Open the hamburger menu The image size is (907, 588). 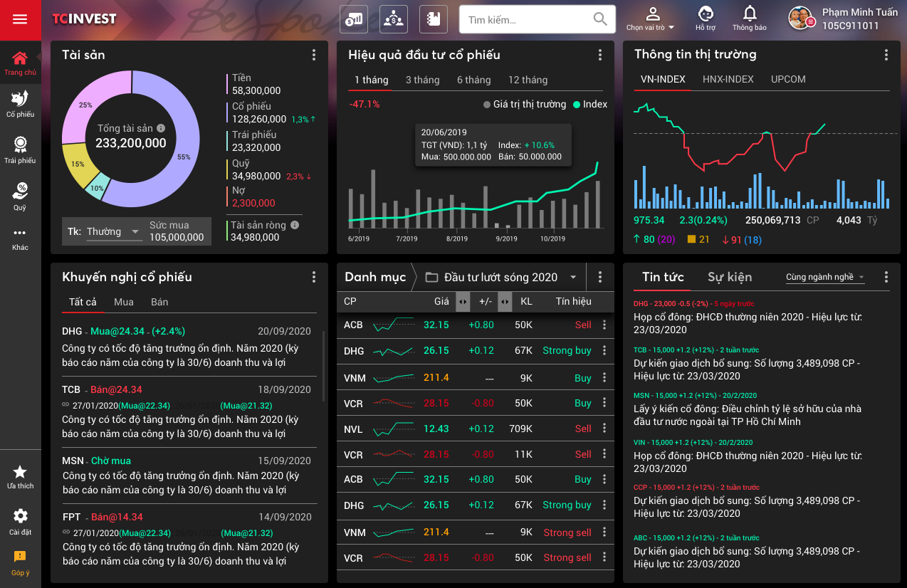[20, 20]
